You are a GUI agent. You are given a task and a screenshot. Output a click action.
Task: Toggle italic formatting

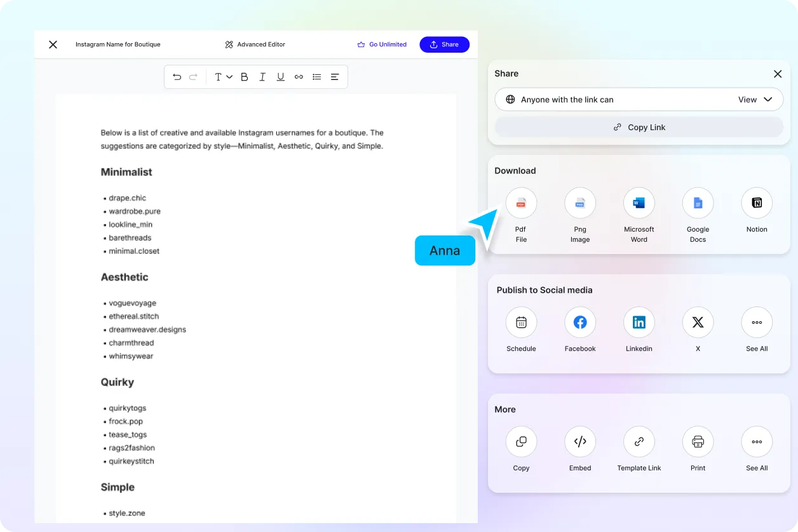(x=262, y=76)
